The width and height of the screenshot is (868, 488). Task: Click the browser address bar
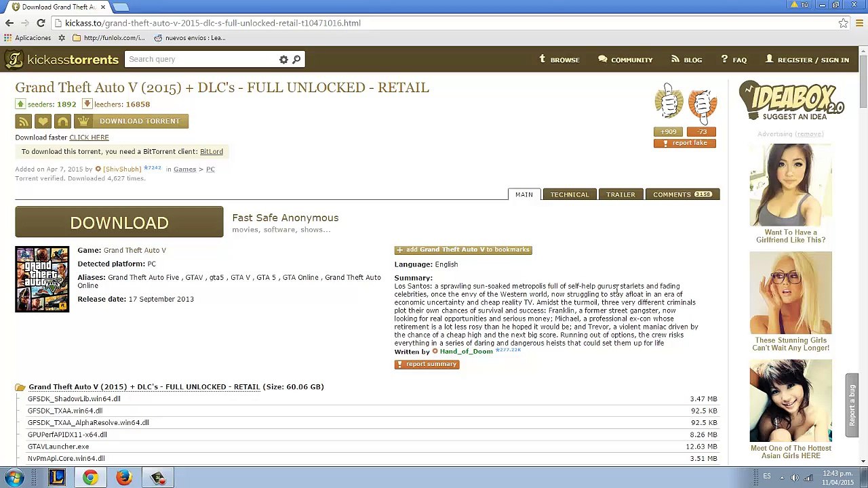click(x=444, y=23)
